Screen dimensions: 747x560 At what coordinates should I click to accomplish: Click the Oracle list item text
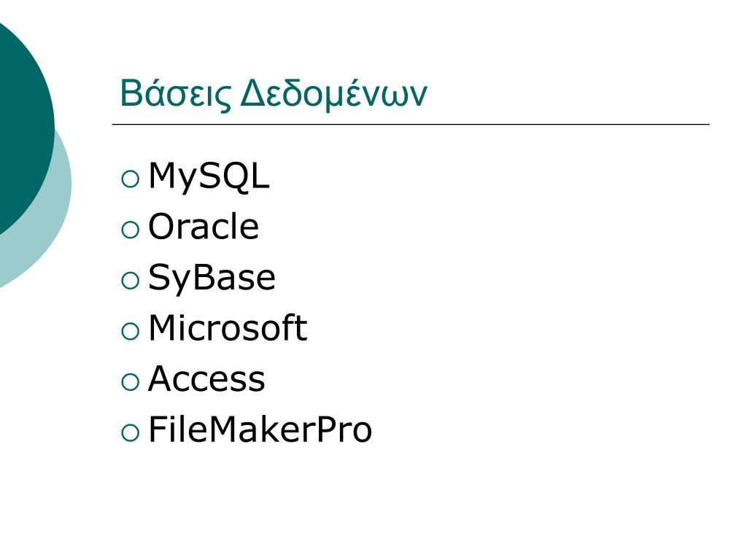204,226
